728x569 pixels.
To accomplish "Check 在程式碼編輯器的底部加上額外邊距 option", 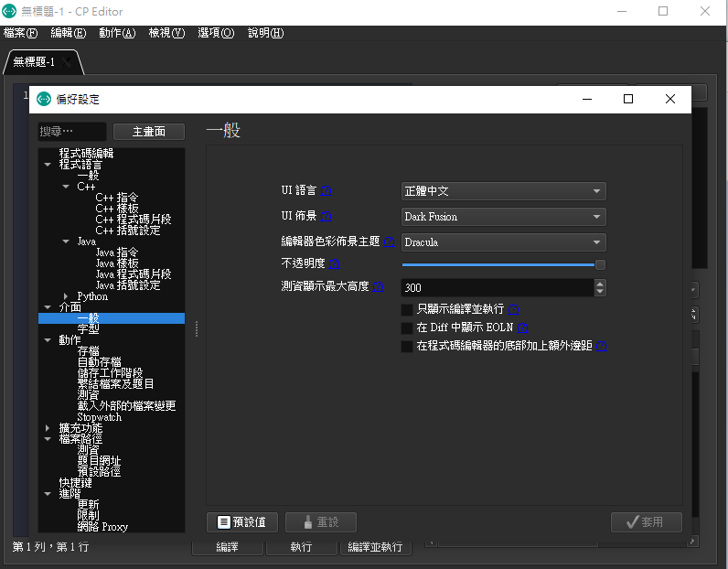I will (x=408, y=346).
